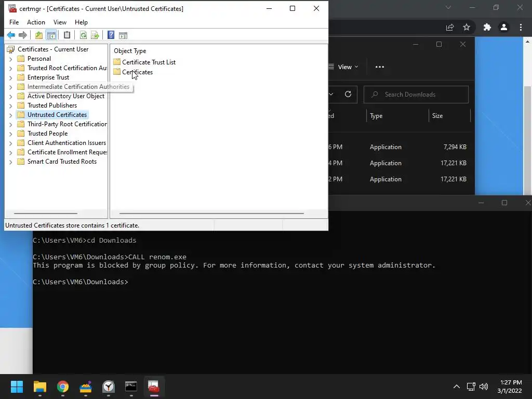Click details pane horizontal scrollbar
The width and height of the screenshot is (532, 399).
(x=212, y=214)
